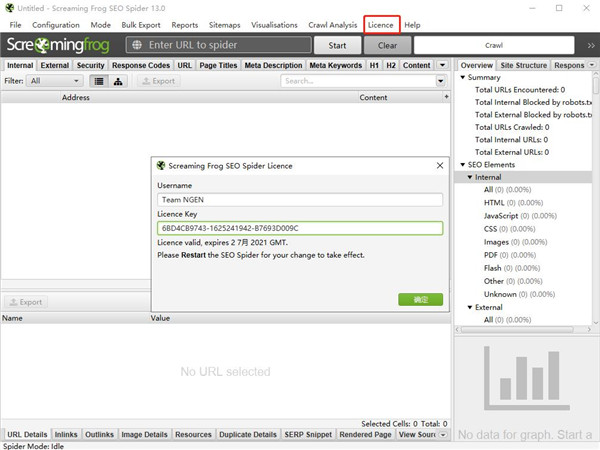
Task: Click the Screaming Frog logo
Action: point(60,45)
